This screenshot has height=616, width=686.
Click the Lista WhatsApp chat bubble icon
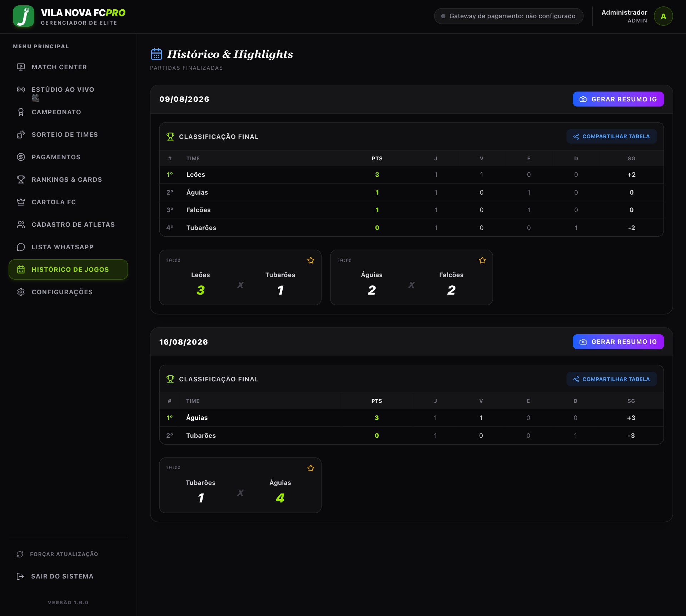coord(21,247)
